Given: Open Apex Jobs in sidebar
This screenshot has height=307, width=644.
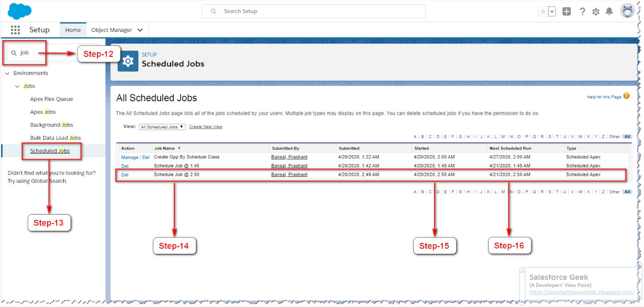Looking at the screenshot, I should click(x=43, y=112).
